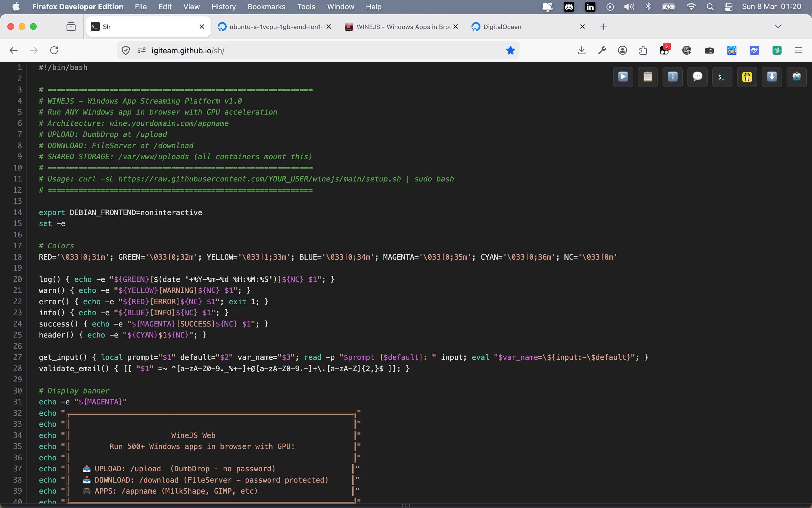812x508 pixels.
Task: Open the blue broom cleaner extension
Action: pos(732,51)
